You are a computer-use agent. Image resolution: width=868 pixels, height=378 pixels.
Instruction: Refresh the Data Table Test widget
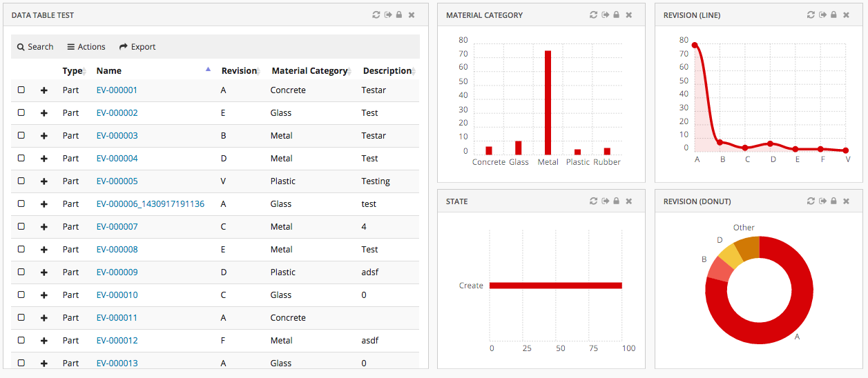tap(376, 14)
